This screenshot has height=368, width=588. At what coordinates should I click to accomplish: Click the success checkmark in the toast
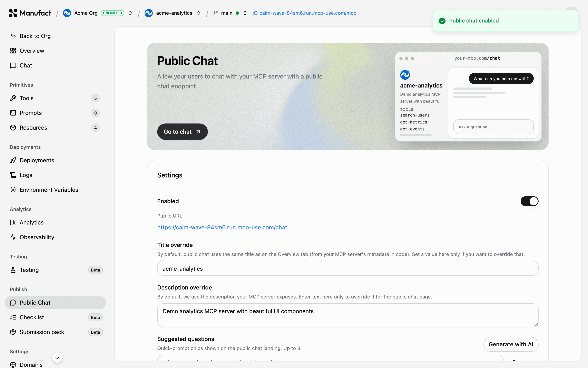[442, 21]
